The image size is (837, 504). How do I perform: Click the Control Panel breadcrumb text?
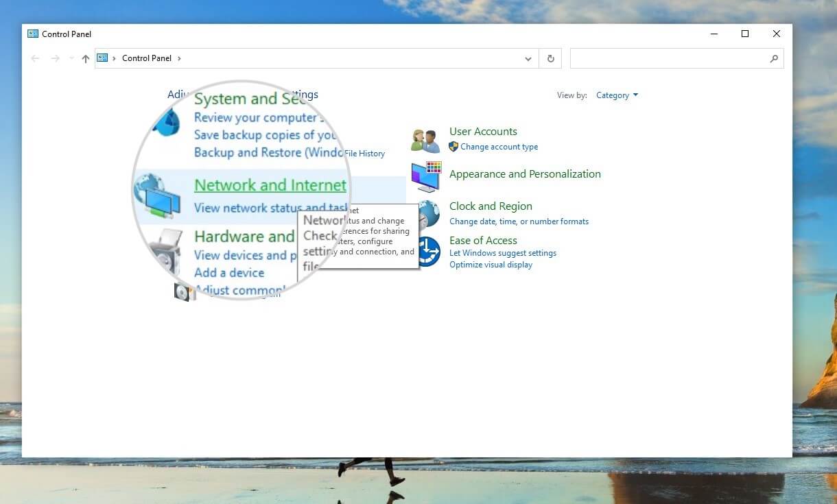point(147,58)
